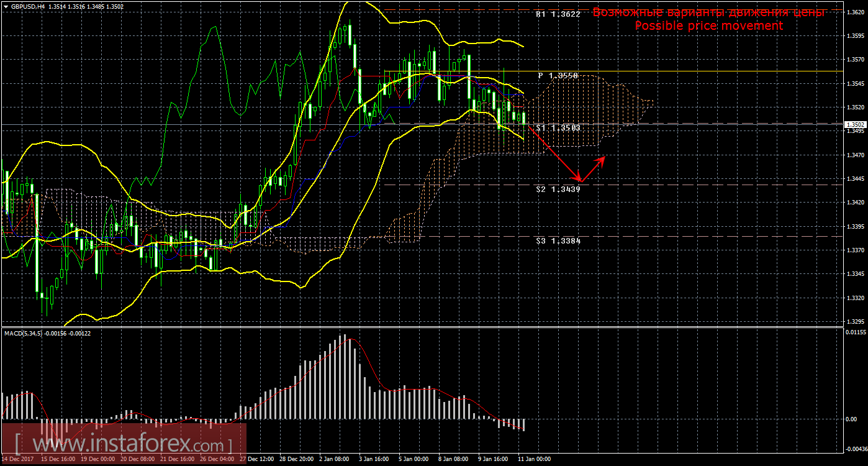Click the '8 Jan 08:00' time axis label
The image size is (868, 466).
point(454,459)
